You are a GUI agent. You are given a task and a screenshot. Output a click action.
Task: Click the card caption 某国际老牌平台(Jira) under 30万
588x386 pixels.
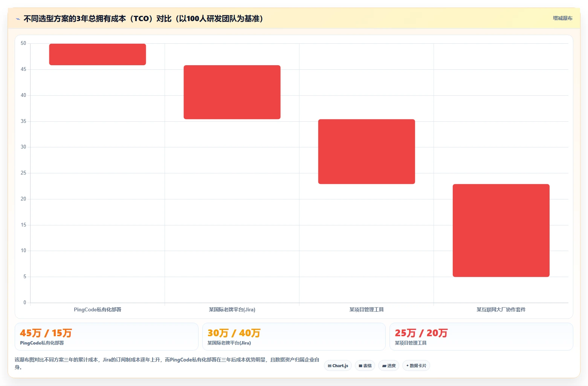click(x=229, y=343)
